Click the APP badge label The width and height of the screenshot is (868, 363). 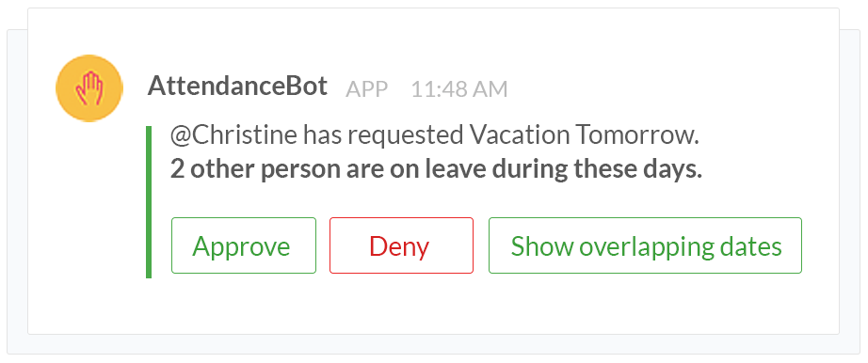pos(366,89)
